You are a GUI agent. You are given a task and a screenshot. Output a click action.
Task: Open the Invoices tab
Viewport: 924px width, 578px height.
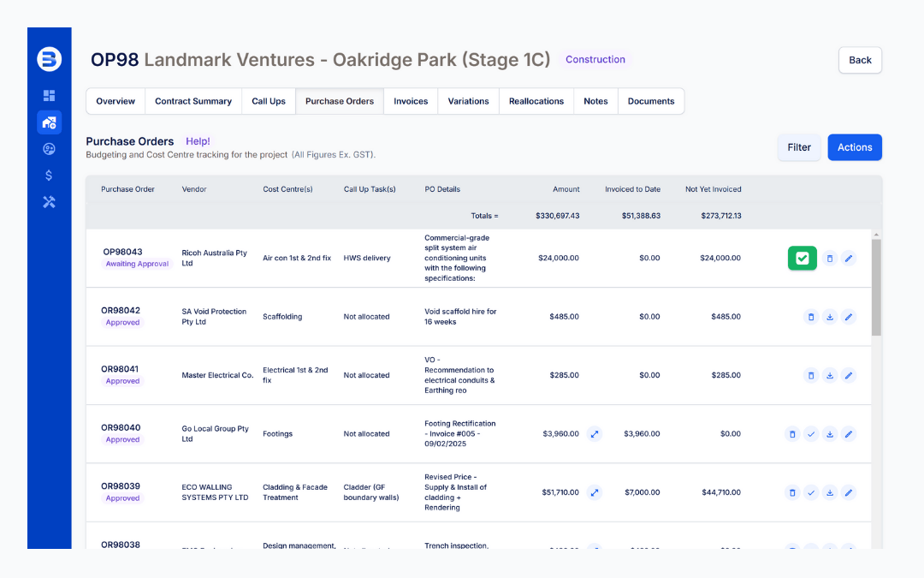point(411,101)
